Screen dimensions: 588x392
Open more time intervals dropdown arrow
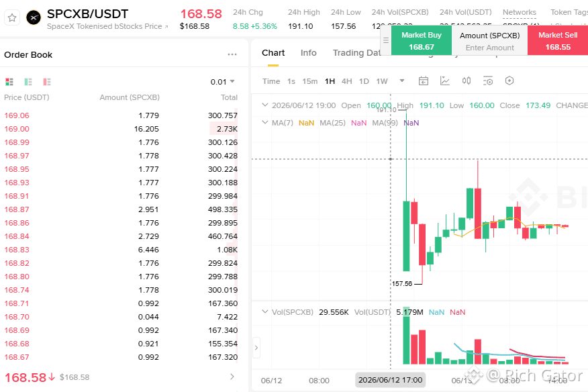tap(402, 81)
